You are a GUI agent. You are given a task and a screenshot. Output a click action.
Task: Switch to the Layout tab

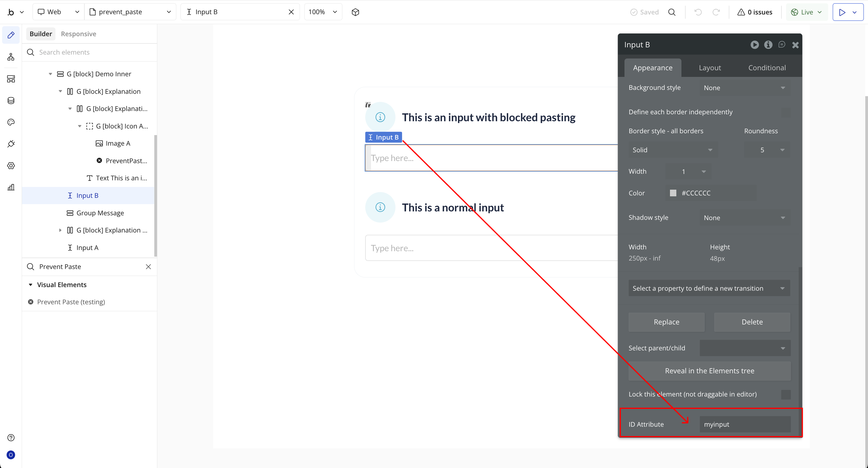(x=710, y=68)
